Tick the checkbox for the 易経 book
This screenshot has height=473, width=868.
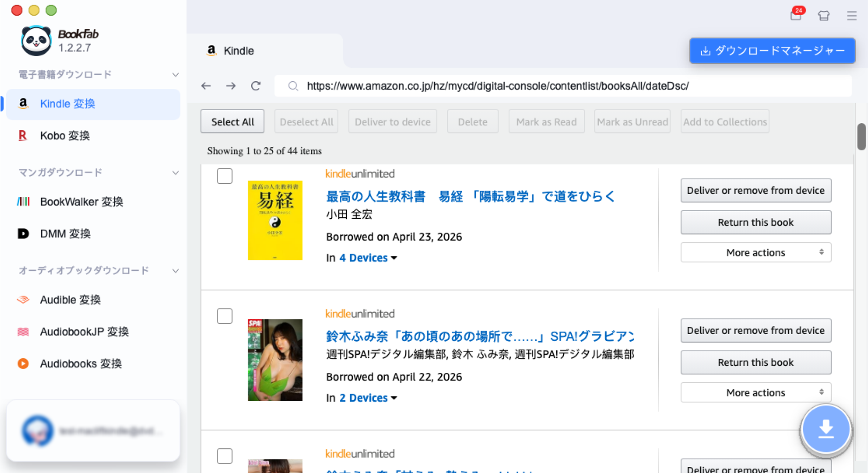coord(224,176)
